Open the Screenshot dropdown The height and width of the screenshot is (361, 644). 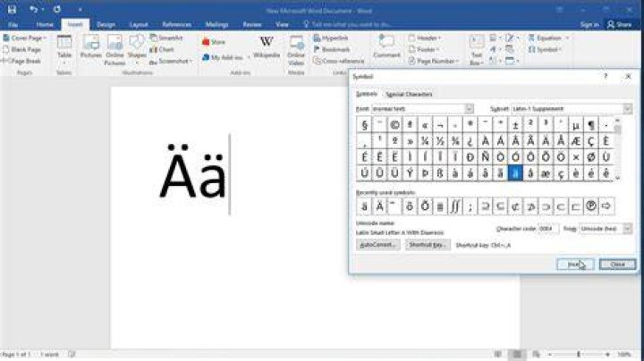[x=171, y=61]
